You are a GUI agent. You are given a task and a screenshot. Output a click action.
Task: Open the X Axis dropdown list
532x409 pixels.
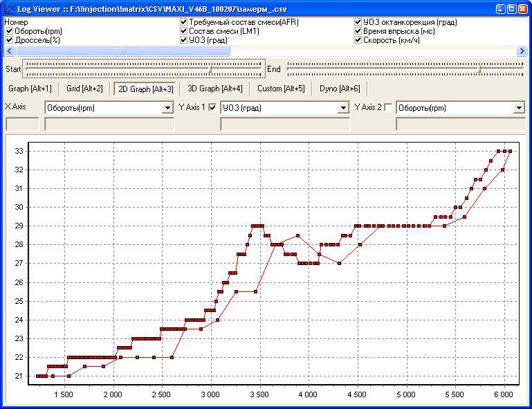[167, 108]
